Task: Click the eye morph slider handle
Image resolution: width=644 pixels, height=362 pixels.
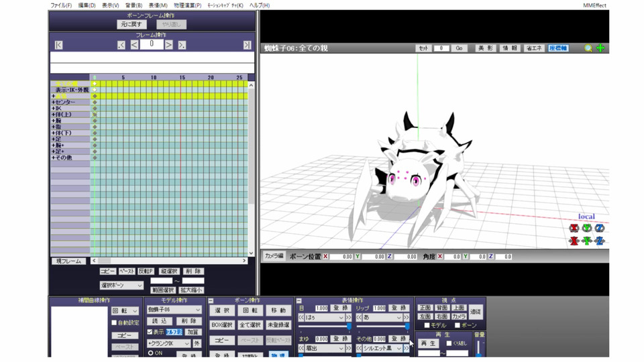Action: pyautogui.click(x=349, y=326)
